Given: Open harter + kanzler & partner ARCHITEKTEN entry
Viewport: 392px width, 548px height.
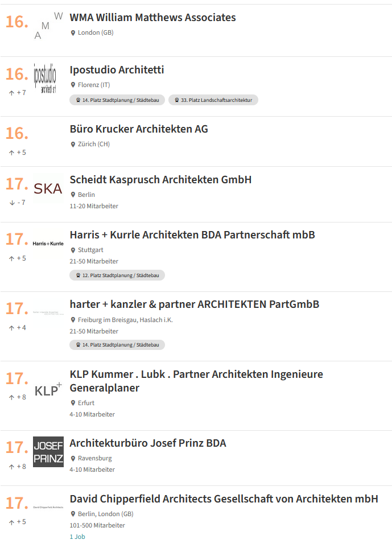Looking at the screenshot, I should 194,304.
